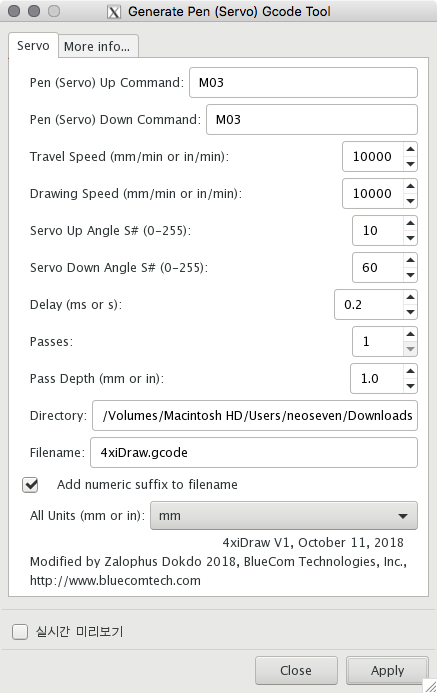Viewport: 437px width, 693px height.
Task: Open the All Units mm dropdown
Action: (284, 516)
